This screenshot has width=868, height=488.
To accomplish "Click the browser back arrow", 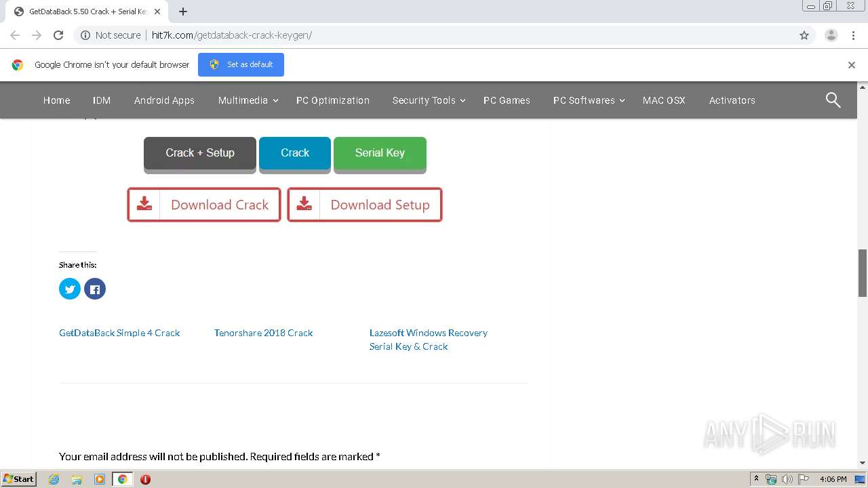I will [15, 35].
